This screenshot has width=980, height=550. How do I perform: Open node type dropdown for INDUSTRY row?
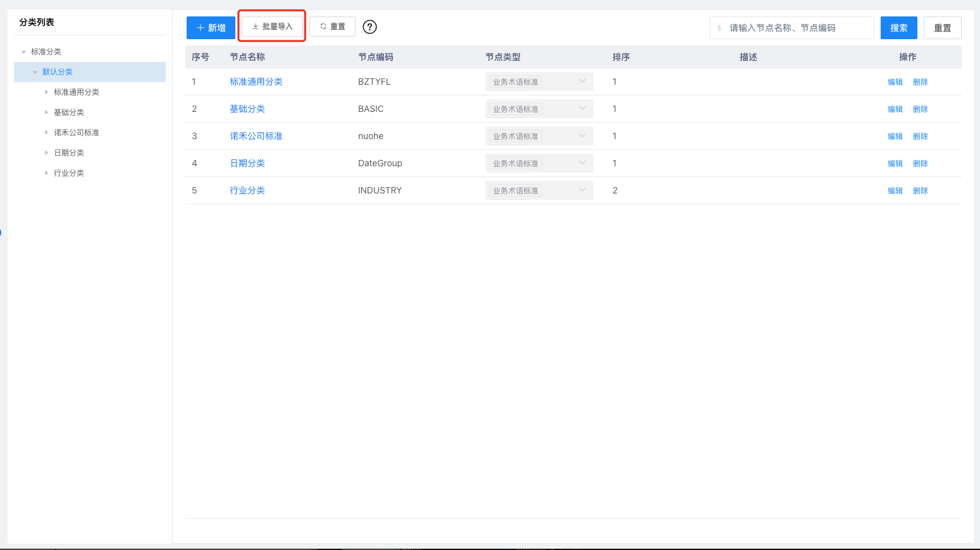(539, 190)
